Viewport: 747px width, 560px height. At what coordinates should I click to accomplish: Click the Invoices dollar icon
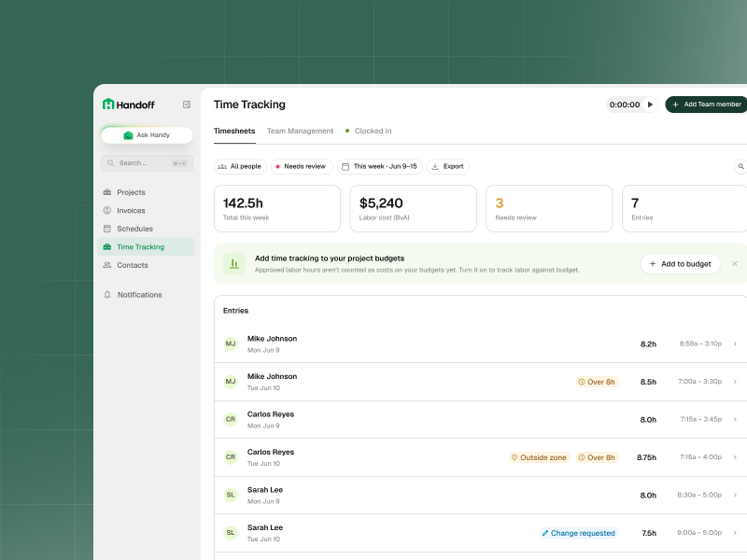pos(107,211)
